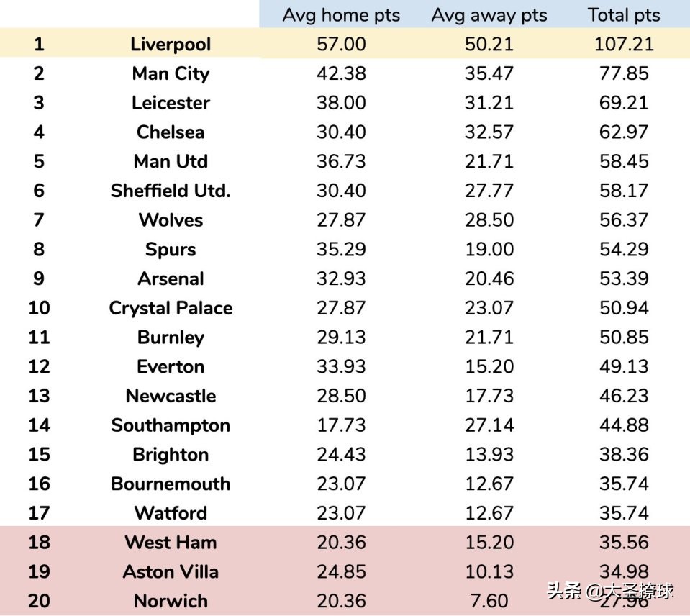Select the Southampton team name
The width and height of the screenshot is (690, 616).
click(x=171, y=425)
